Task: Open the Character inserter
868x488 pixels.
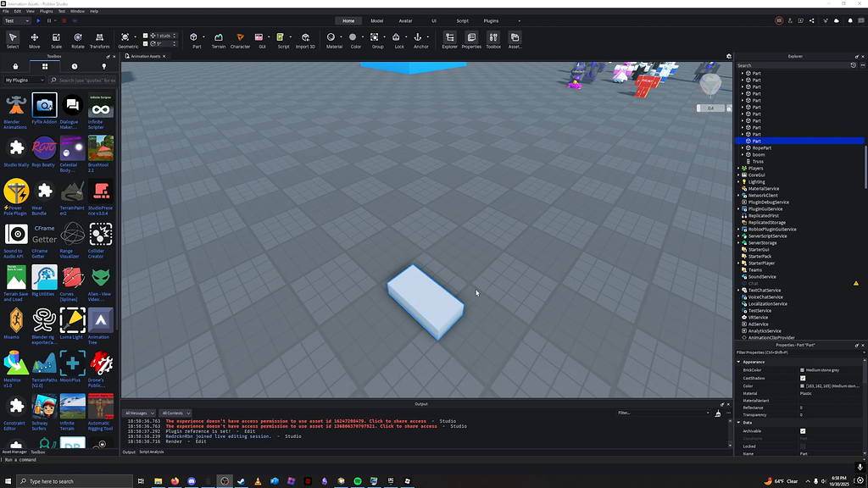Action: pos(240,40)
